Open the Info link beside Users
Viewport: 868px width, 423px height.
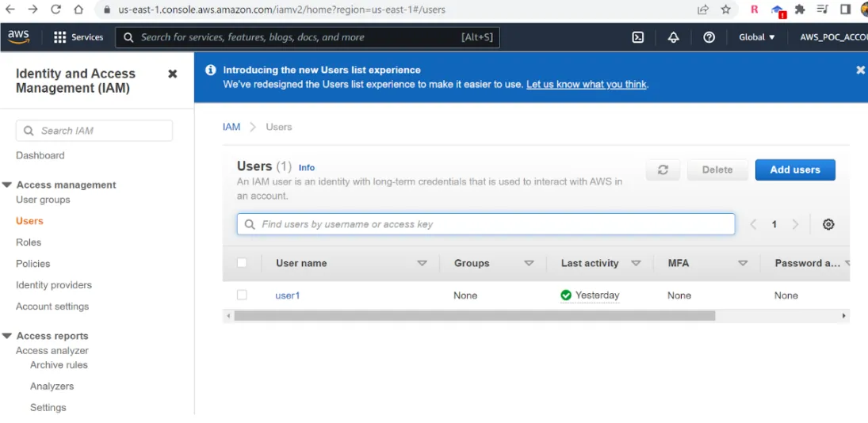[x=307, y=168]
